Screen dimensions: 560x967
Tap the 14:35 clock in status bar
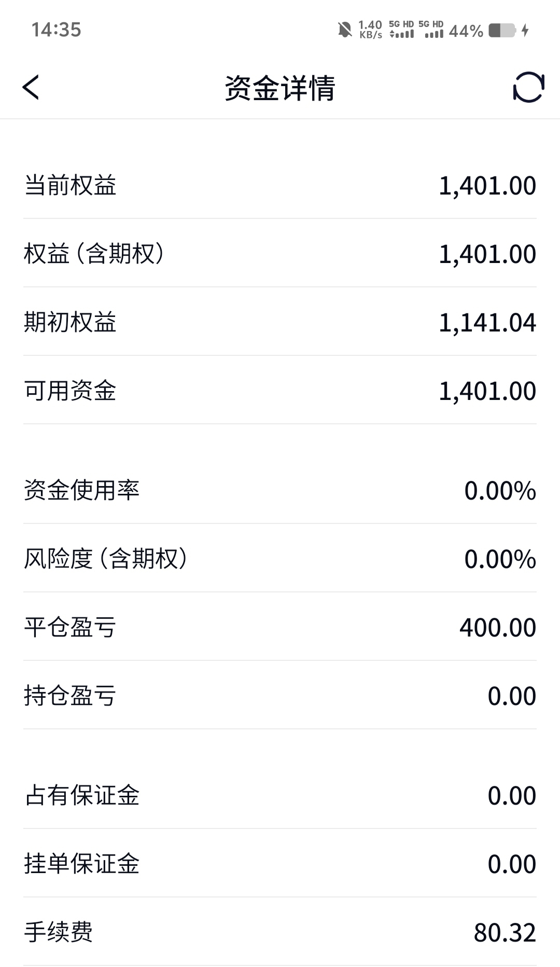[x=56, y=30]
